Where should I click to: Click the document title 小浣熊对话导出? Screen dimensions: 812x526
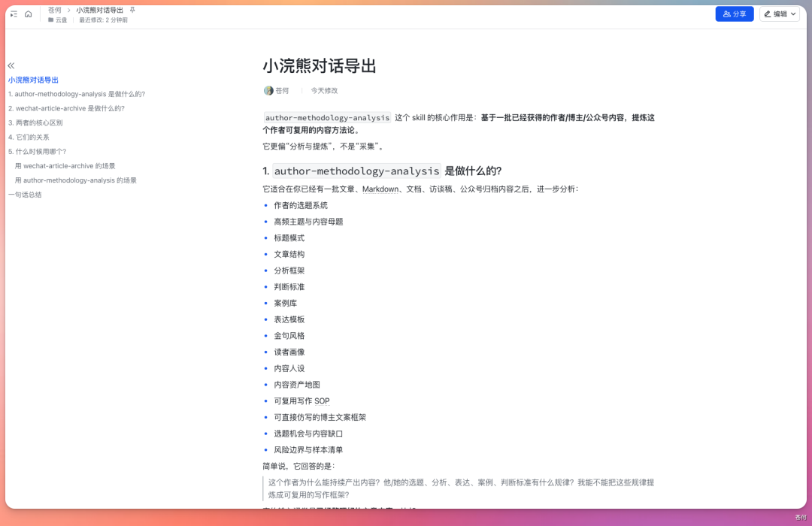(320, 66)
